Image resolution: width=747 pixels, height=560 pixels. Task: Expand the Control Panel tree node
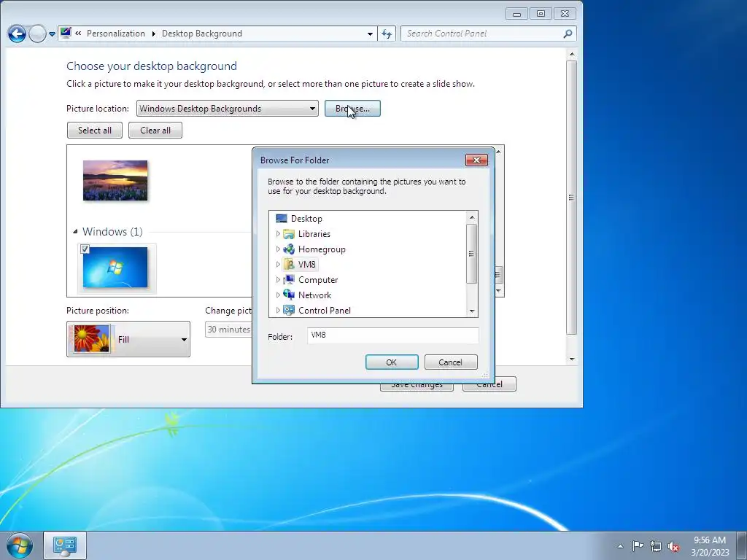[278, 310]
